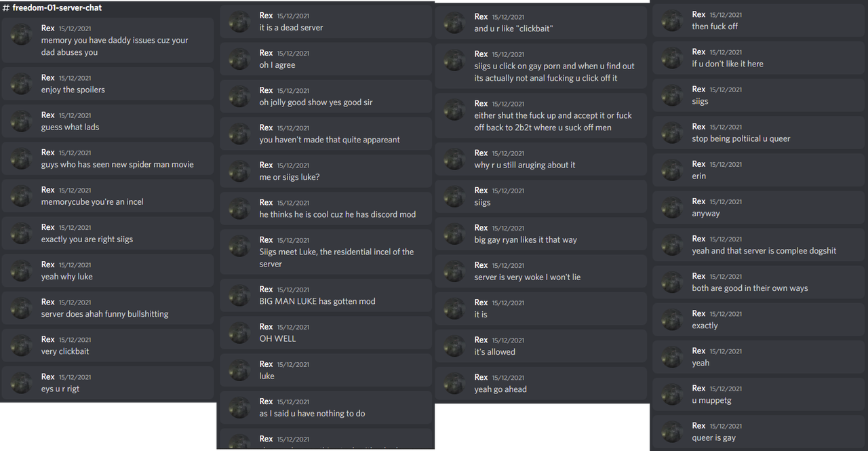
Task: Click the avatar beside 'it is a dead server'
Action: tap(240, 22)
